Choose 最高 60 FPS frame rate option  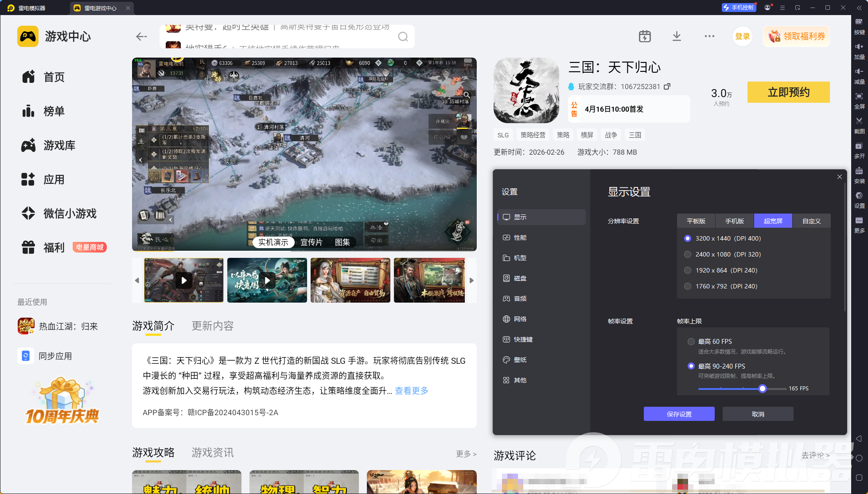coord(691,342)
